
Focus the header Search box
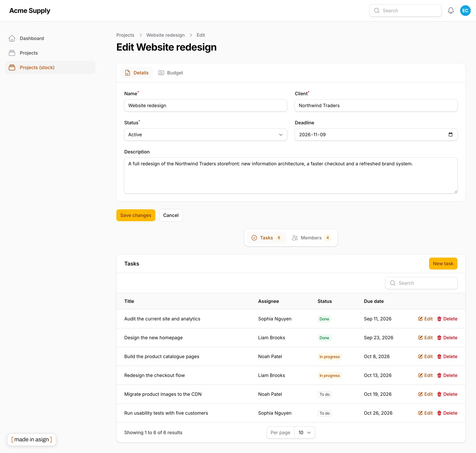click(x=405, y=11)
